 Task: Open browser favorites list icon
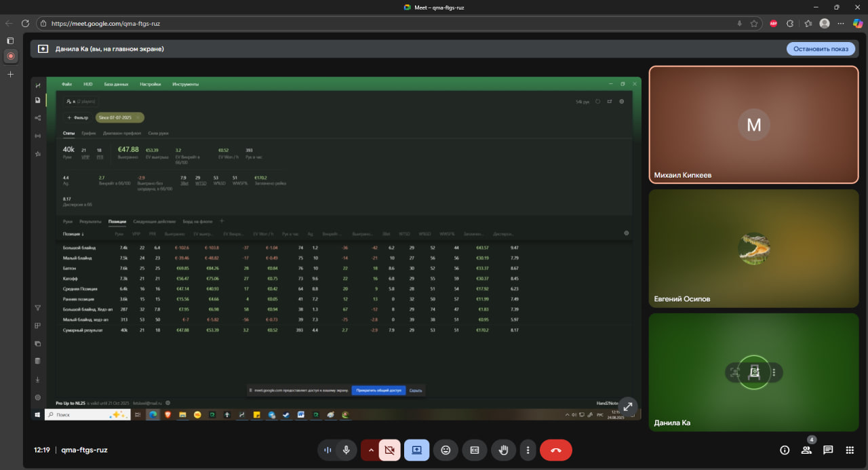[808, 23]
